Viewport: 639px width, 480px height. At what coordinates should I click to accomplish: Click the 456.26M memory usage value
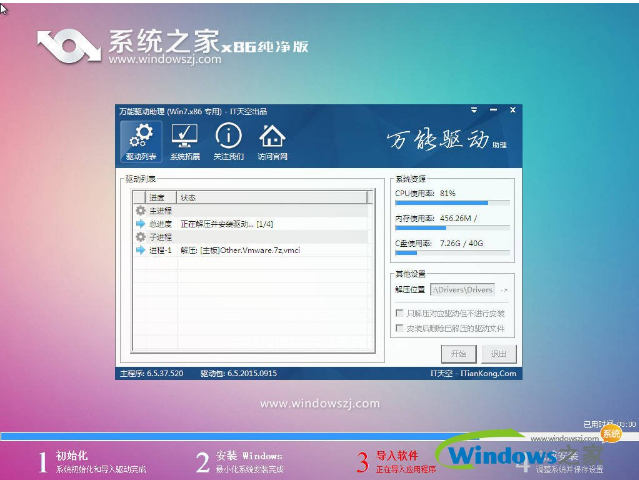pos(458,218)
